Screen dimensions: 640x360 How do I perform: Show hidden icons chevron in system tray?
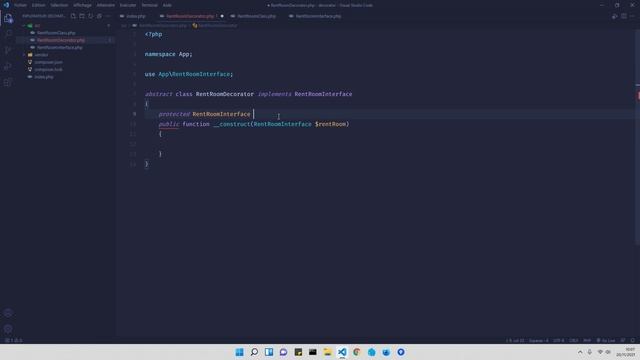pos(580,352)
